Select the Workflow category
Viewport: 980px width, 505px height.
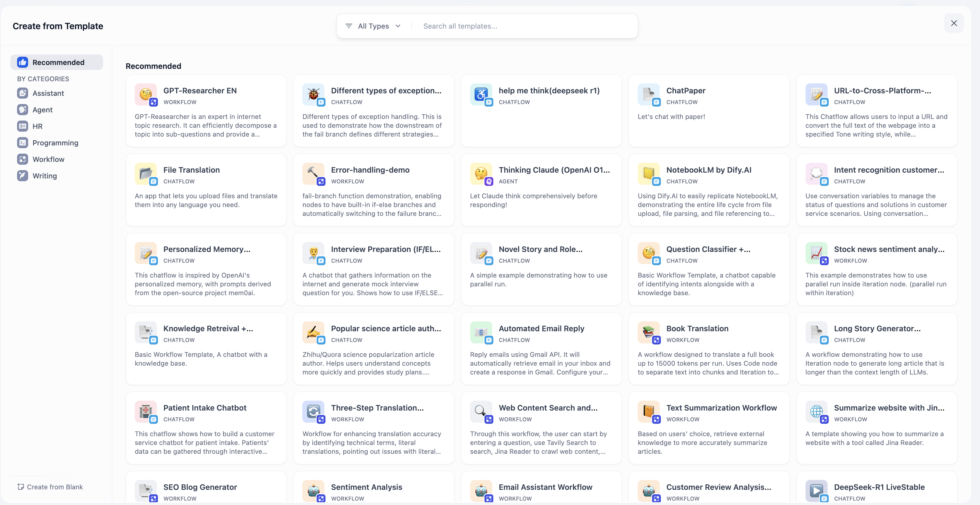tap(57, 159)
